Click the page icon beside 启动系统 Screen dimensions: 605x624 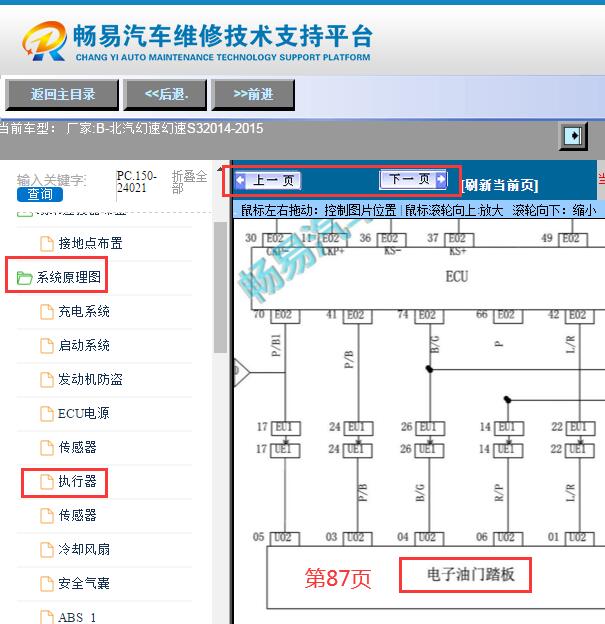tap(47, 345)
